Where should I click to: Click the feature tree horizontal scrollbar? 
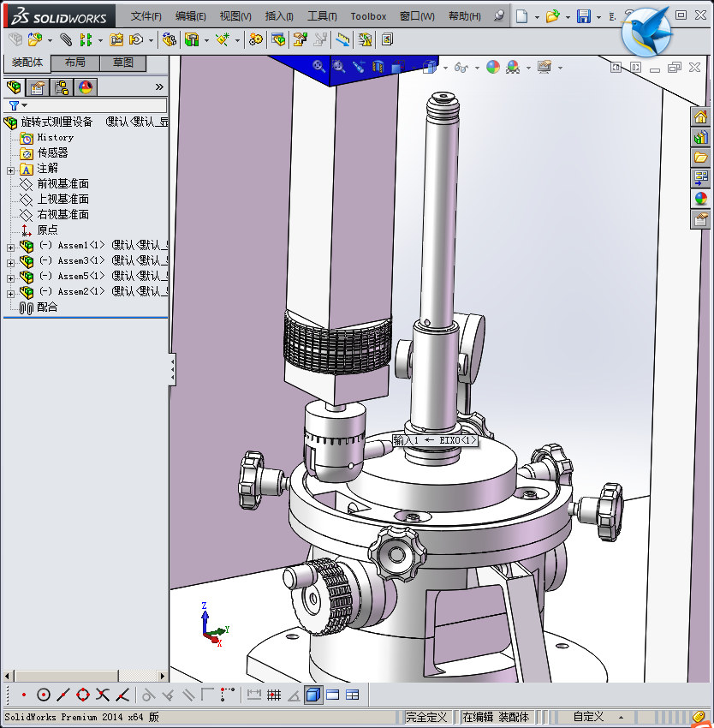point(66,676)
